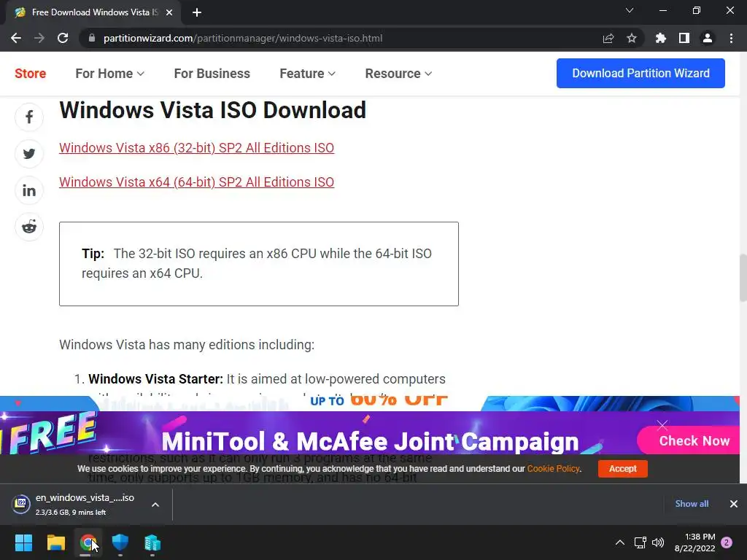Screen dimensions: 747x560
Task: Click Download Partition Wizard button
Action: (640, 74)
